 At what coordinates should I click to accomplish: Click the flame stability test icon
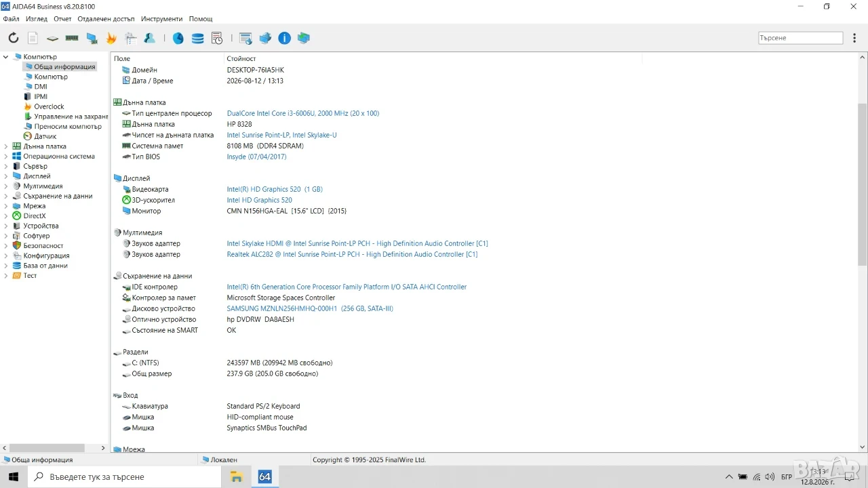click(x=111, y=38)
